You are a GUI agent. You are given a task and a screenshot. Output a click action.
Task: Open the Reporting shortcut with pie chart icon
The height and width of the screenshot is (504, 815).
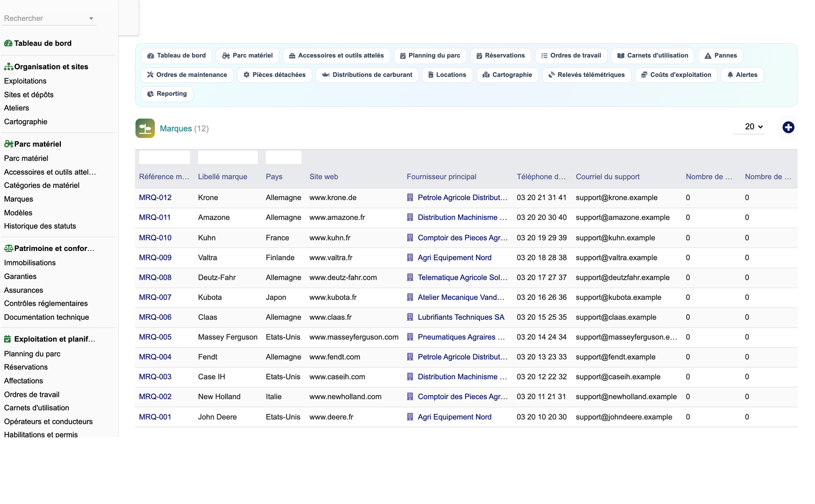pos(166,94)
